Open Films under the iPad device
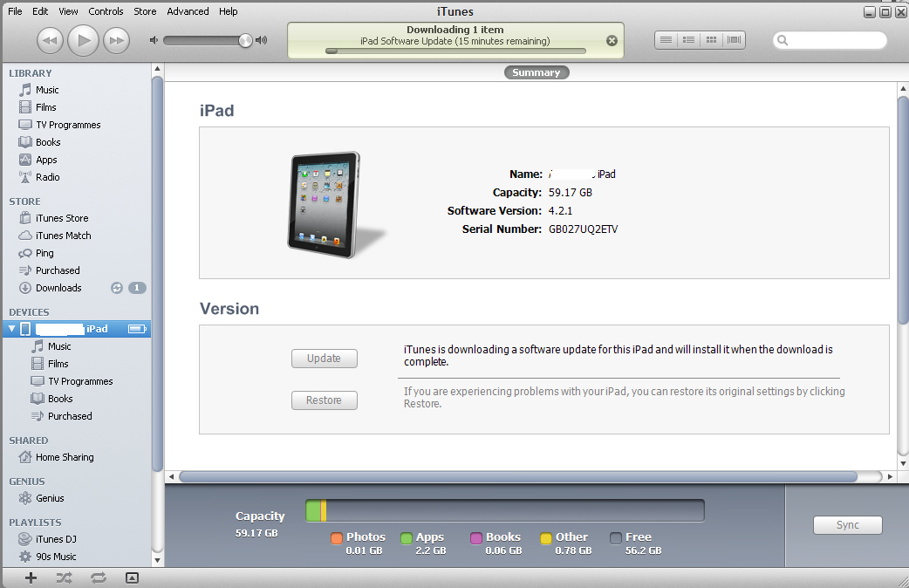This screenshot has height=588, width=909. point(58,364)
